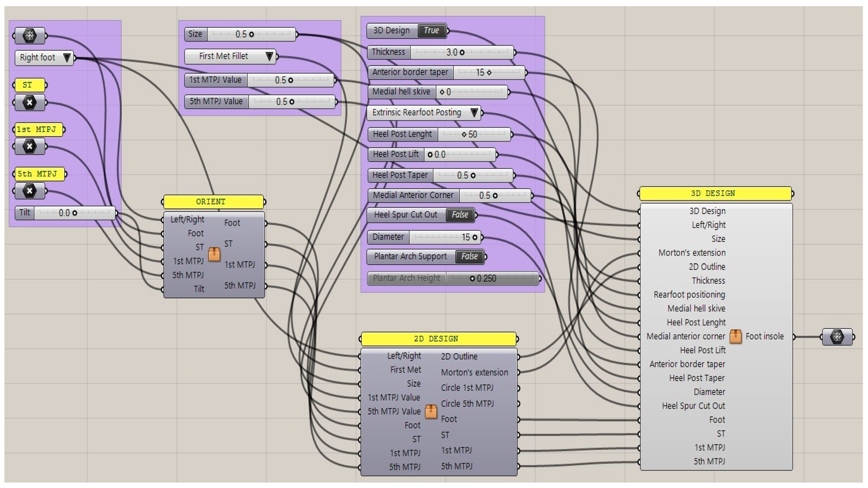
Task: Click the Morton's extension output on 2D DESIGN
Action: [474, 372]
